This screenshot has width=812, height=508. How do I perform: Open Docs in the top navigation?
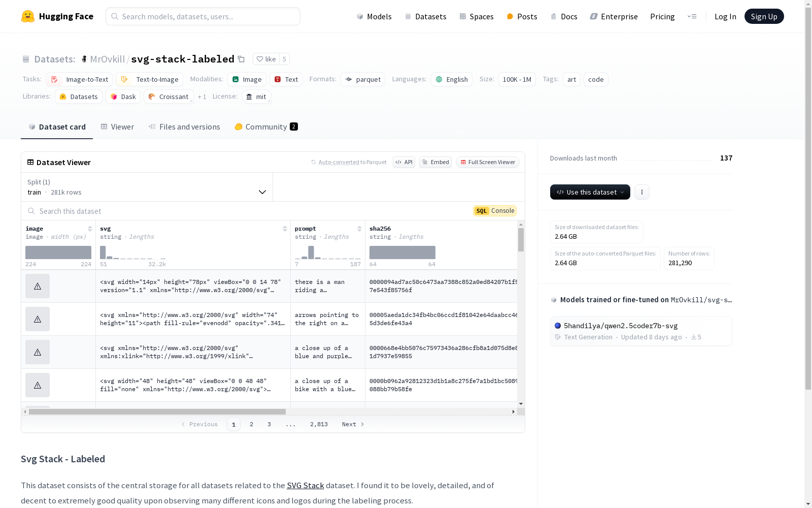coord(564,16)
